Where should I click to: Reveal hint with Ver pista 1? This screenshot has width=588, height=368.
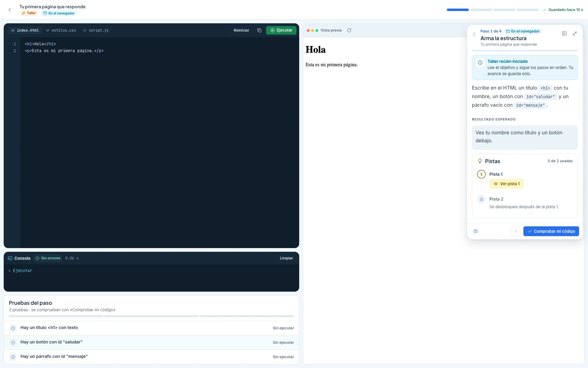[507, 184]
